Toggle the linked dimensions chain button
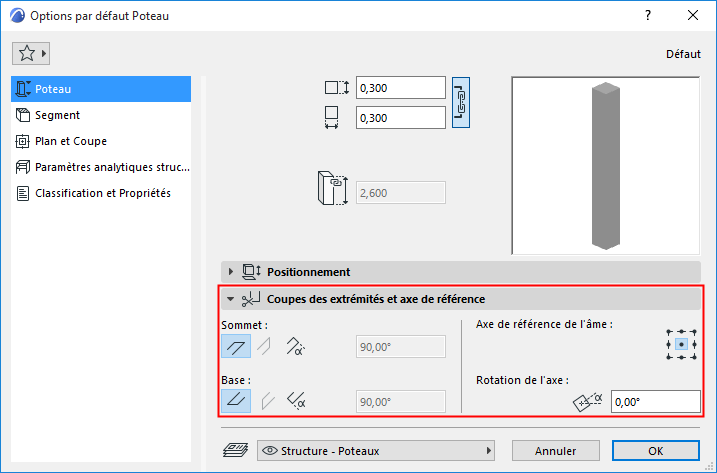 (x=461, y=102)
